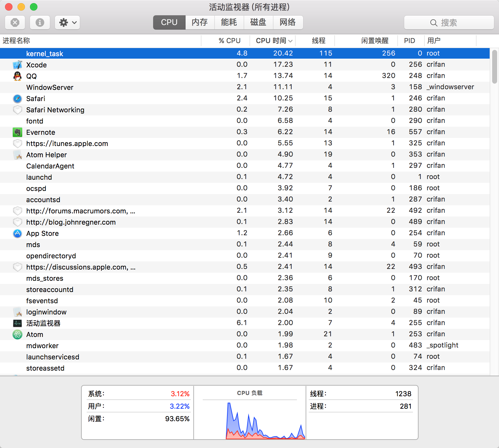Click the quit process (X) toolbar button
Image resolution: width=499 pixels, height=448 pixels.
click(15, 22)
